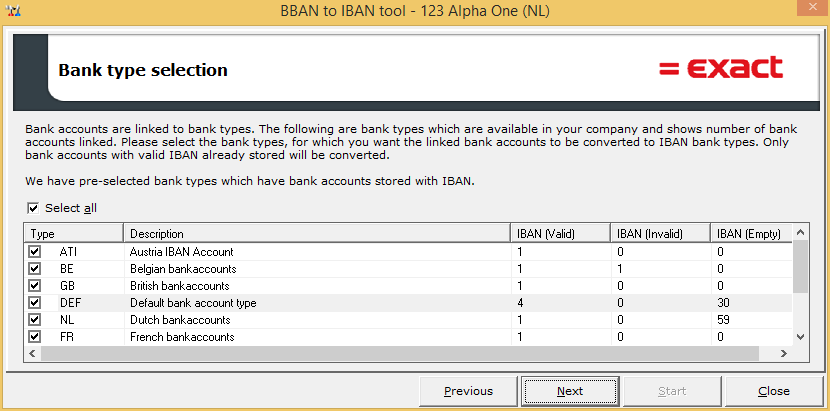Screen dimensions: 830x411
Task: Toggle the Select all checkbox
Action: point(33,208)
